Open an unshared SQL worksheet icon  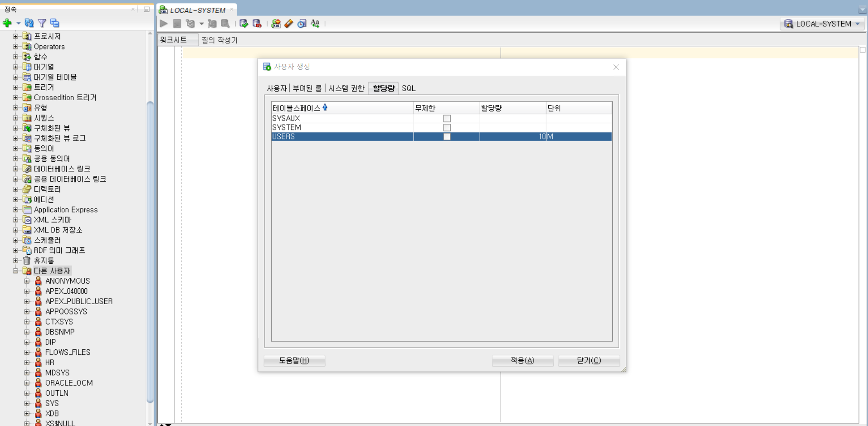[276, 24]
